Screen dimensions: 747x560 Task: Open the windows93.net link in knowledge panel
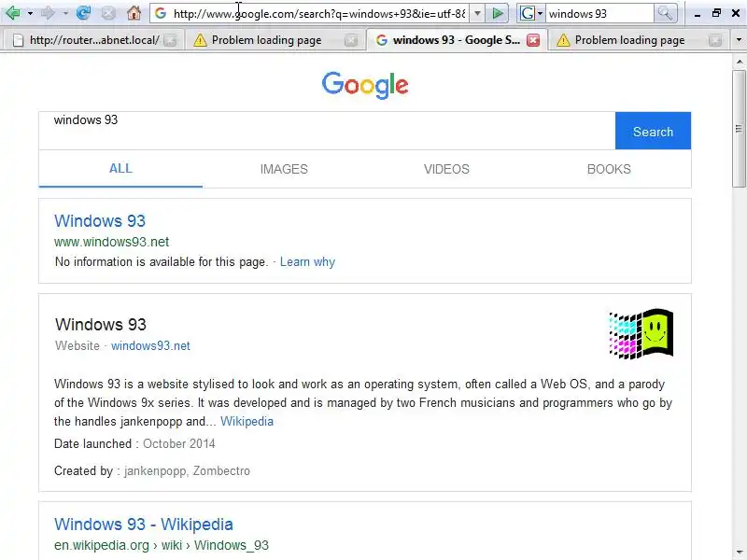click(150, 345)
